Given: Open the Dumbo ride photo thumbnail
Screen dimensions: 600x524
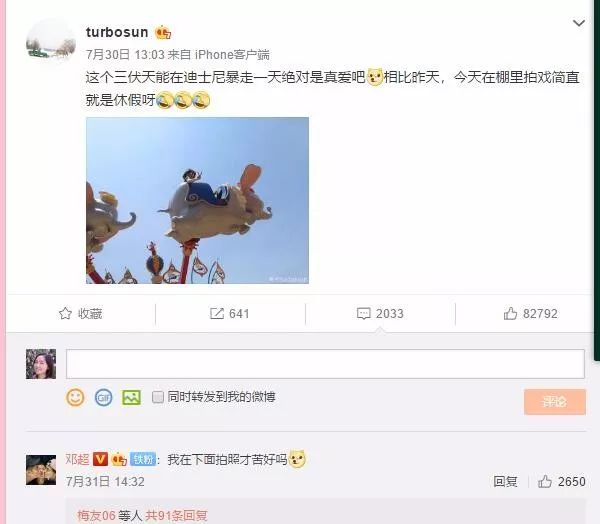Looking at the screenshot, I should [x=197, y=201].
